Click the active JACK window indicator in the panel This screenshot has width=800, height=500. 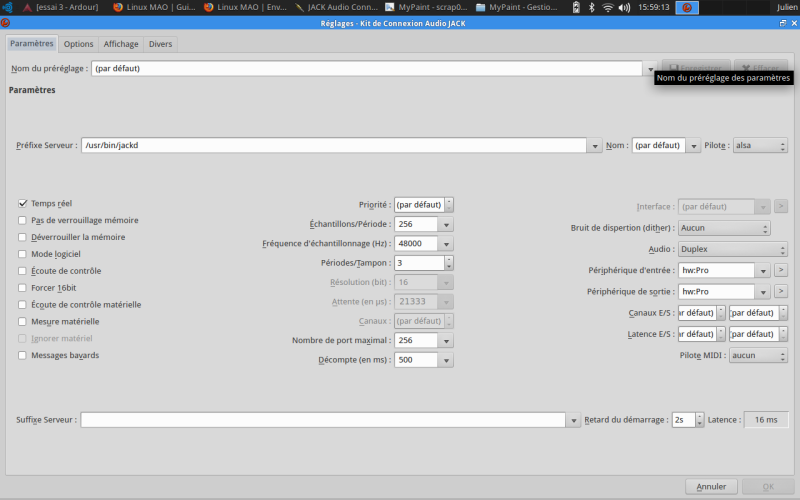point(687,7)
